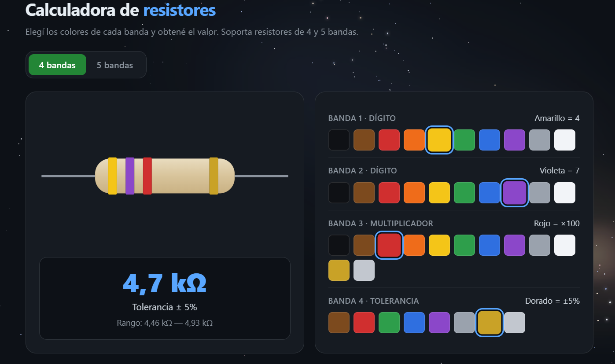Select silver swatch in Tolerancia row

point(515,323)
